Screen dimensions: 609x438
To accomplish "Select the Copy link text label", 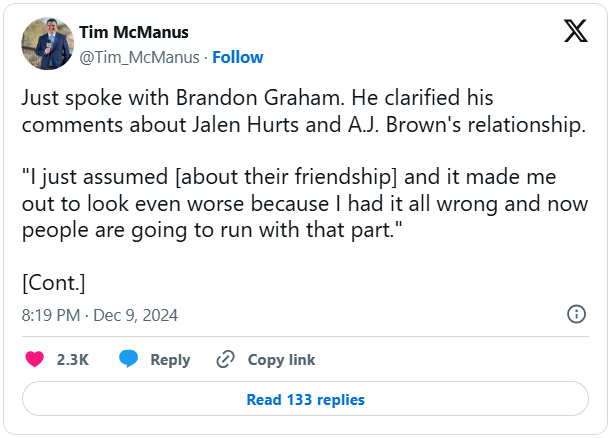I will (x=281, y=360).
